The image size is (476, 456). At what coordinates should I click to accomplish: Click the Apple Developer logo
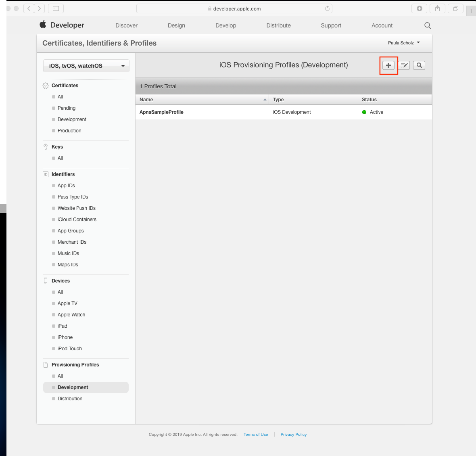(x=62, y=25)
